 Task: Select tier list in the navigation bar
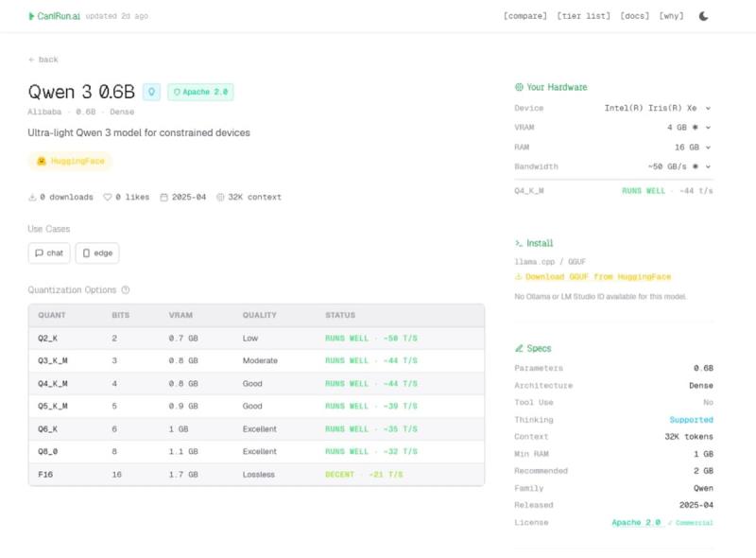click(x=584, y=15)
